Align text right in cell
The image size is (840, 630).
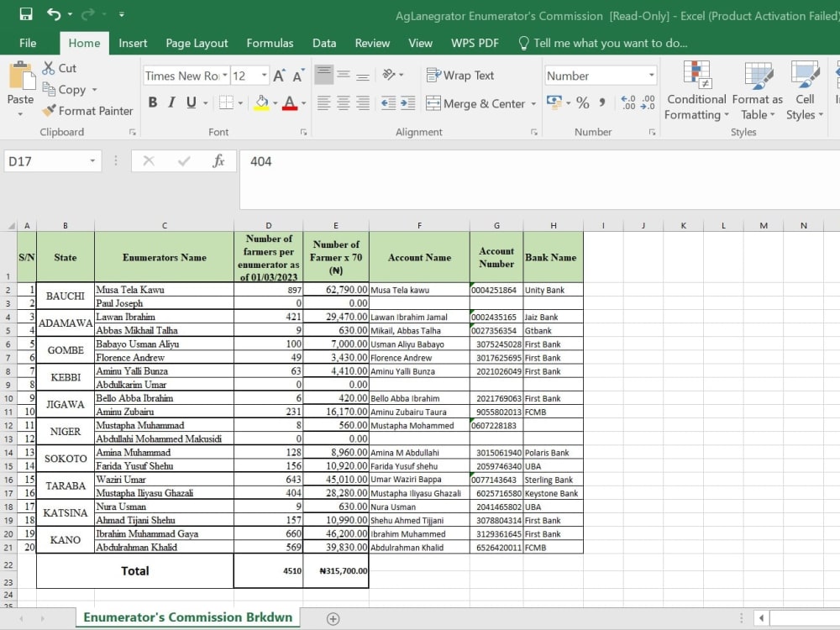(x=363, y=102)
